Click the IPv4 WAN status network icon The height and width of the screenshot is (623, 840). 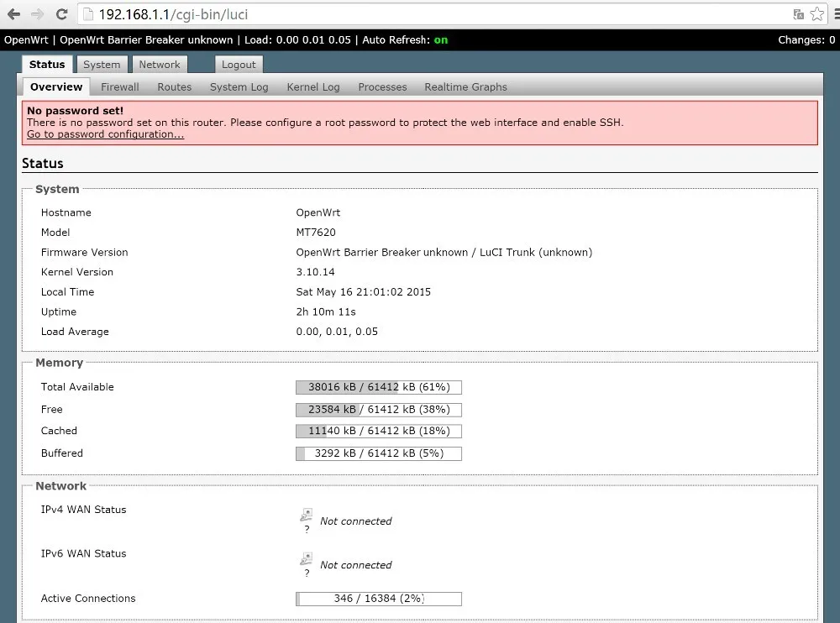click(x=306, y=515)
